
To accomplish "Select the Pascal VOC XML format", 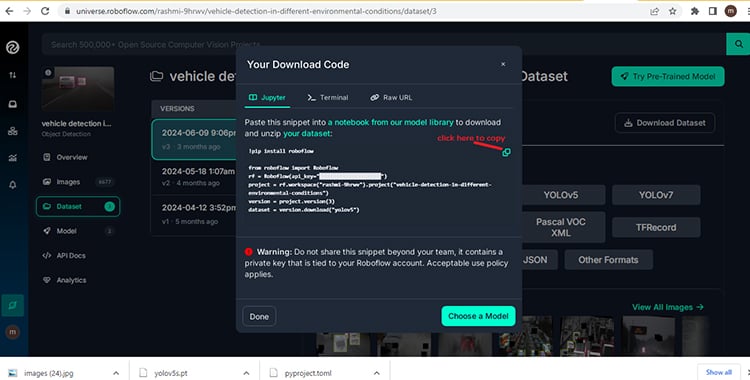I will pos(561,227).
